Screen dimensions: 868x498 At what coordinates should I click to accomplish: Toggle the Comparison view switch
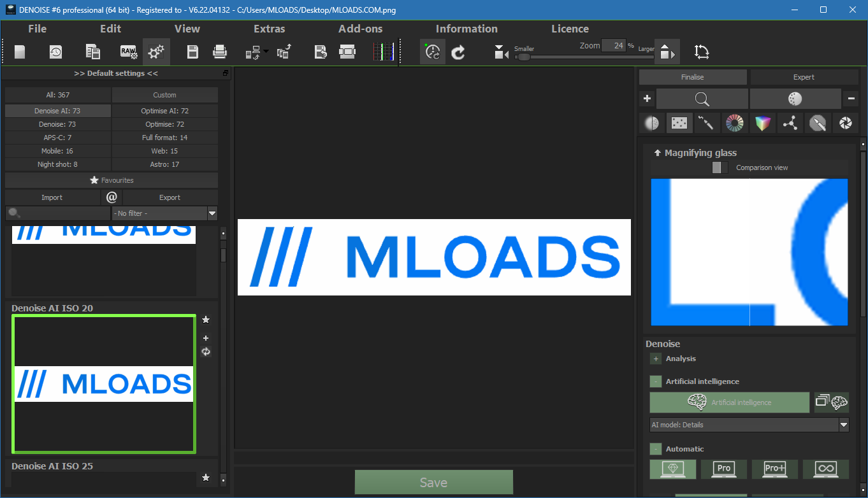click(720, 167)
